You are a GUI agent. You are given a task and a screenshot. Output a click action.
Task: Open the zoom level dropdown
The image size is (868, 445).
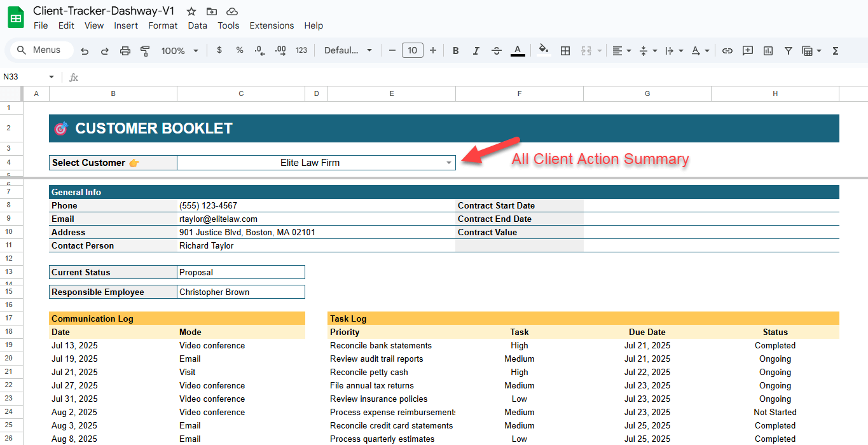click(180, 50)
